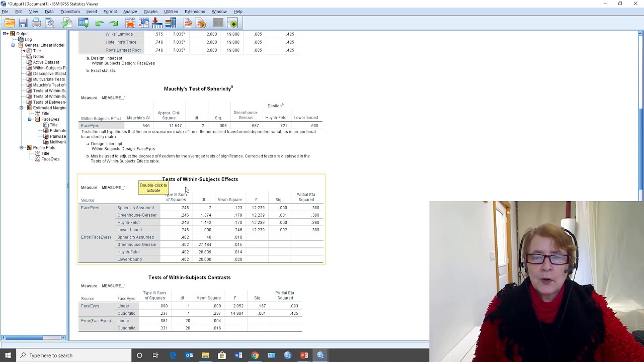
Task: Open the Utilities menu
Action: (x=171, y=12)
